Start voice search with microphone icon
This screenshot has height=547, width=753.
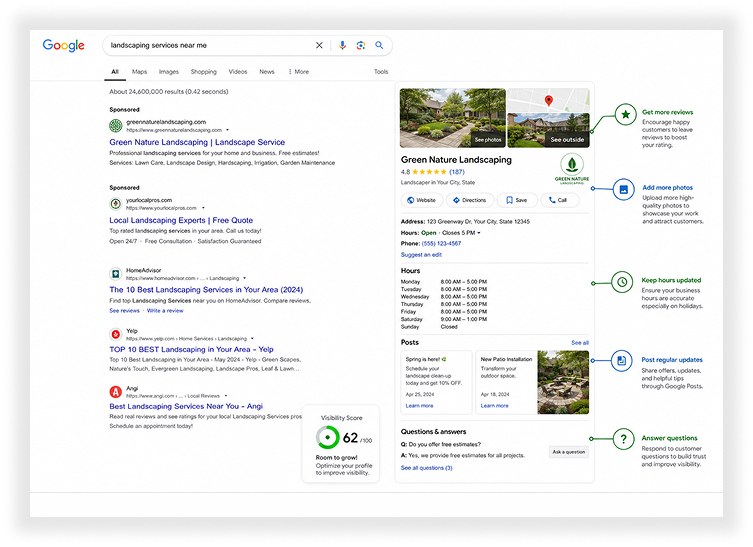click(342, 45)
